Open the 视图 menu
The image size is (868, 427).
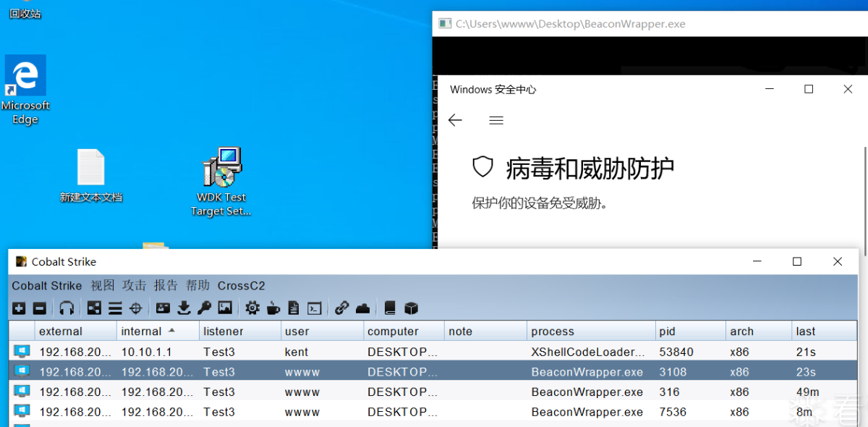103,286
